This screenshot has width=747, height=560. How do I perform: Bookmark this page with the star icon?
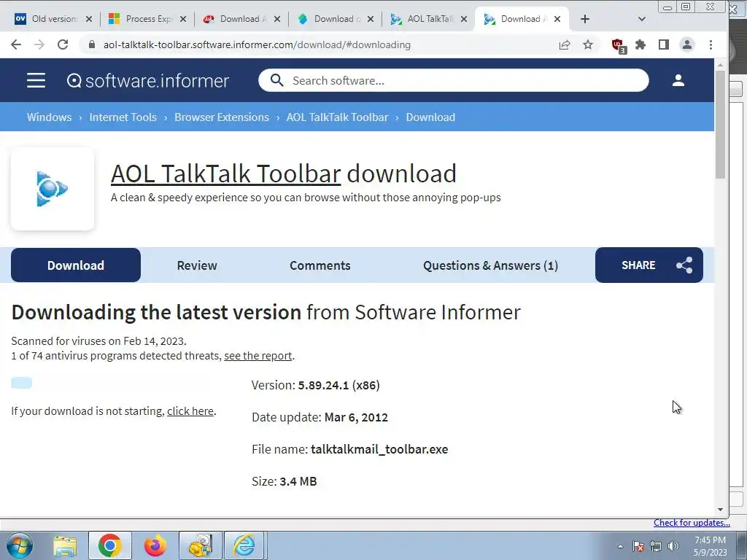tap(588, 44)
